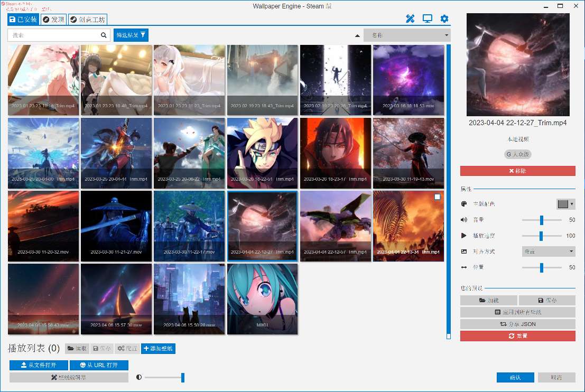Image resolution: width=585 pixels, height=392 pixels.
Task: Open settings gear icon
Action: [x=444, y=18]
